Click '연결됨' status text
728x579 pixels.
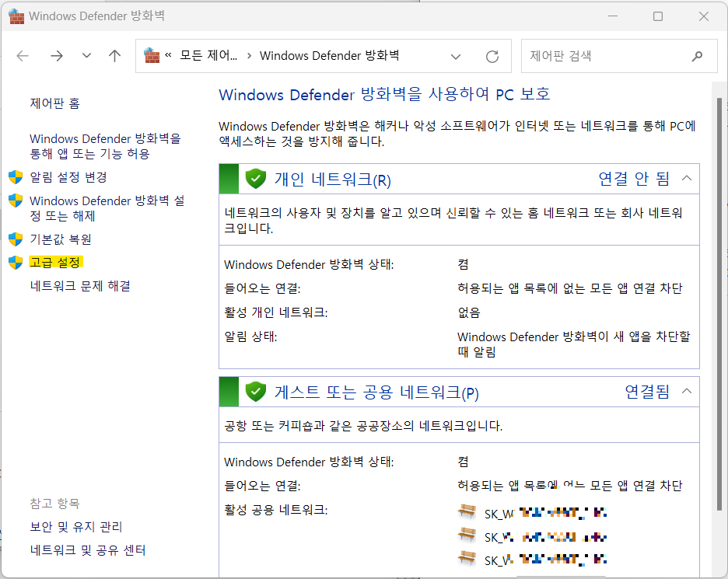click(647, 392)
